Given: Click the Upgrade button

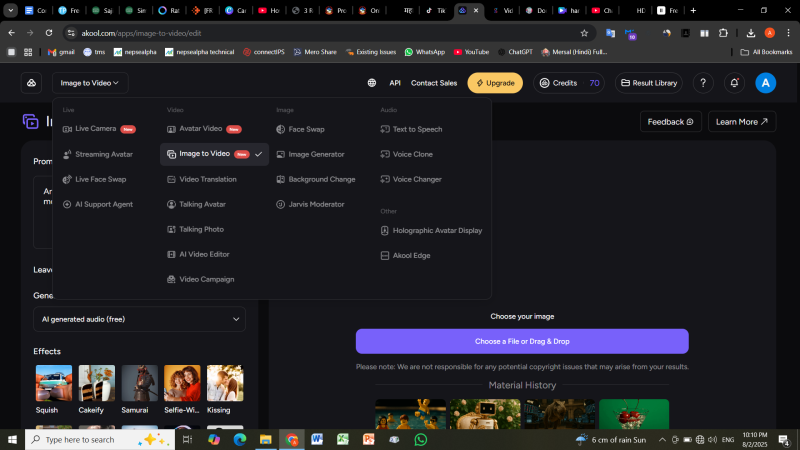Looking at the screenshot, I should [x=495, y=83].
